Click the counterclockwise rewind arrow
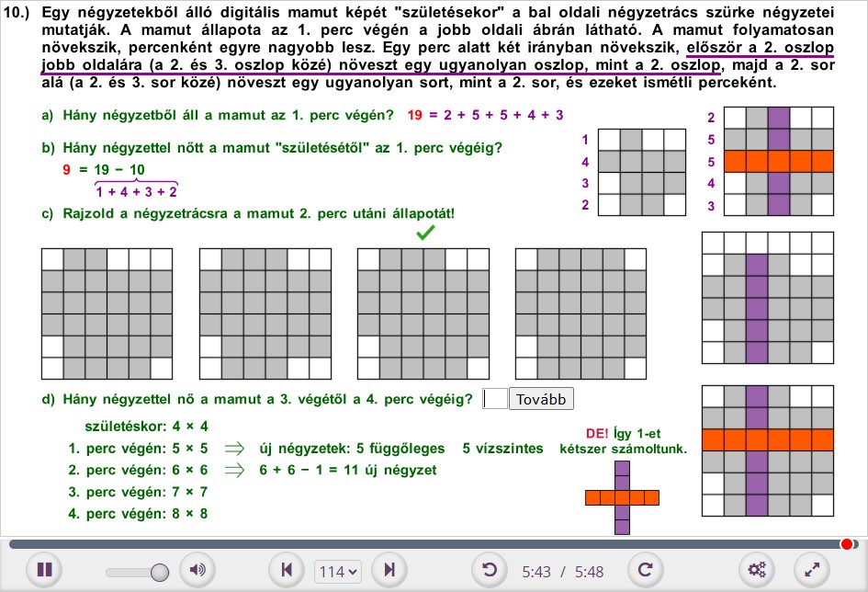 click(x=490, y=571)
